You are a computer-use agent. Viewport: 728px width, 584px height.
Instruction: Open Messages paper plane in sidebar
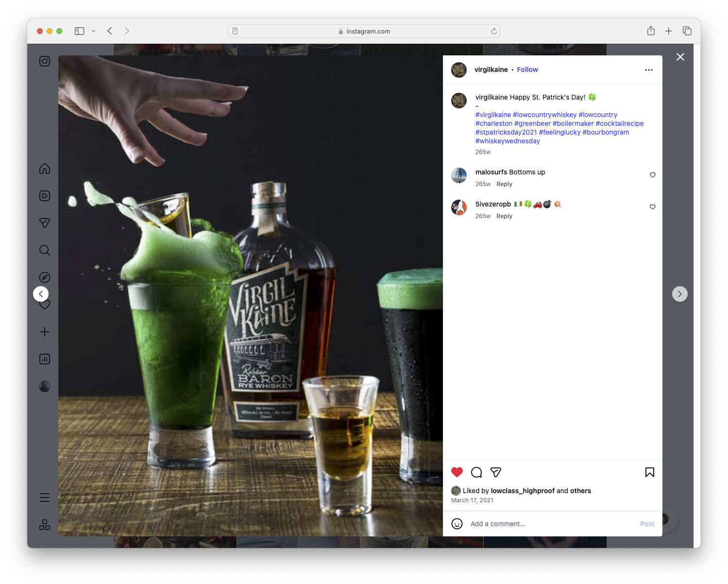point(45,223)
